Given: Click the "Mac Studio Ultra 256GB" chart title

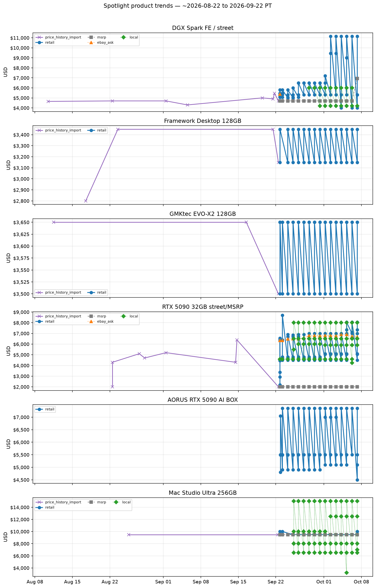Looking at the screenshot, I should point(203,493).
